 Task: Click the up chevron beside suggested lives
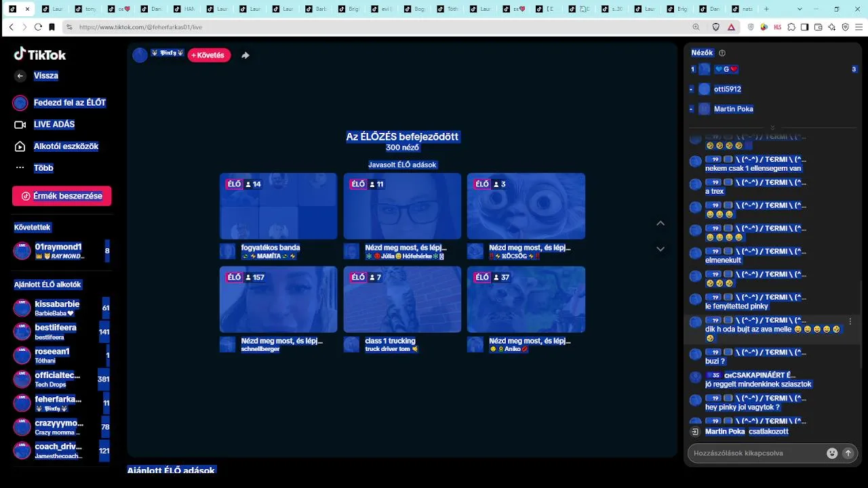point(660,224)
